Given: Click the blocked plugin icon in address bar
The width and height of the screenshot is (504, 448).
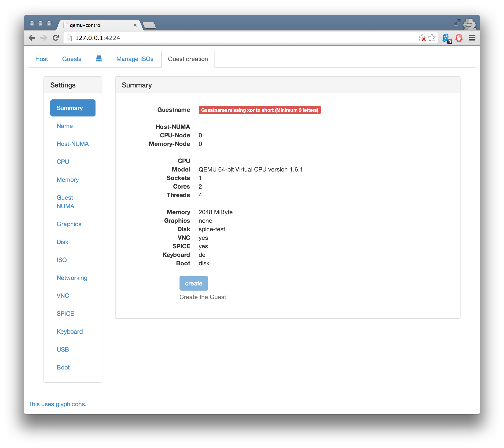Looking at the screenshot, I should coord(422,38).
